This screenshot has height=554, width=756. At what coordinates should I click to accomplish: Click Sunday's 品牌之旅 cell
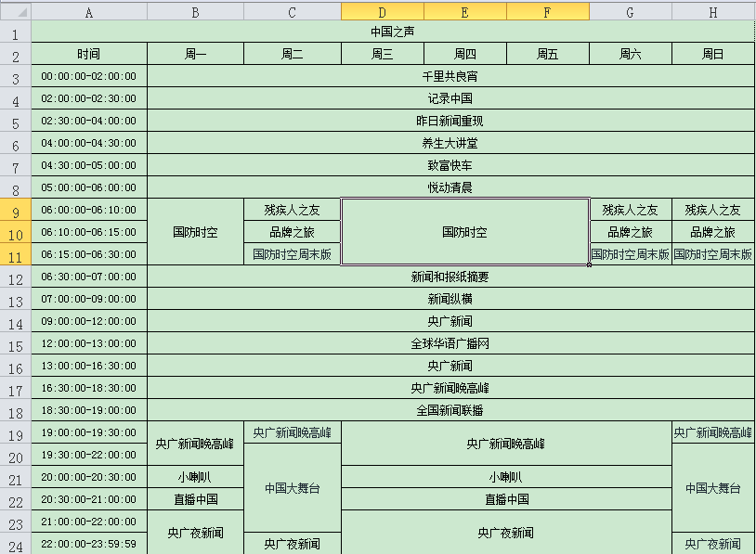(713, 232)
